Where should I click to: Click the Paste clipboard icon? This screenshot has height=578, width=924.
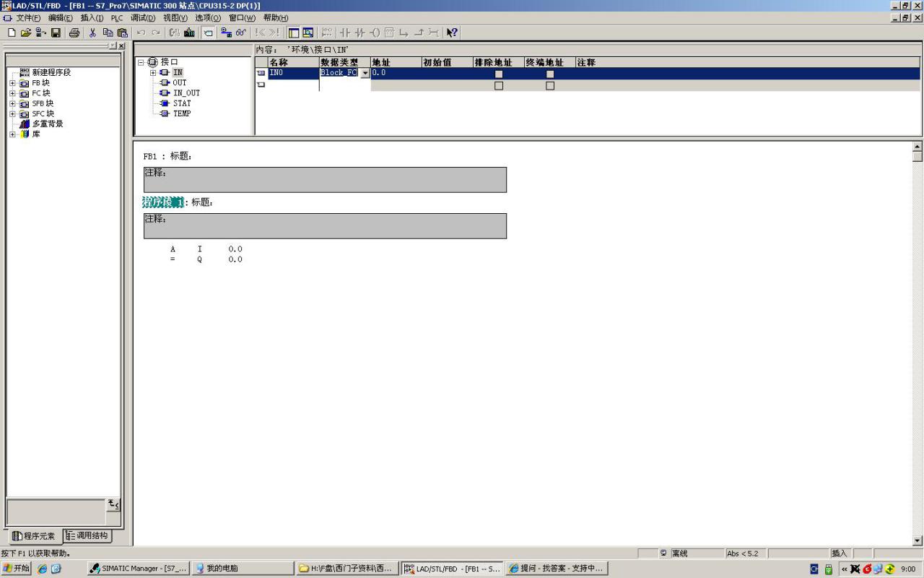(x=122, y=33)
